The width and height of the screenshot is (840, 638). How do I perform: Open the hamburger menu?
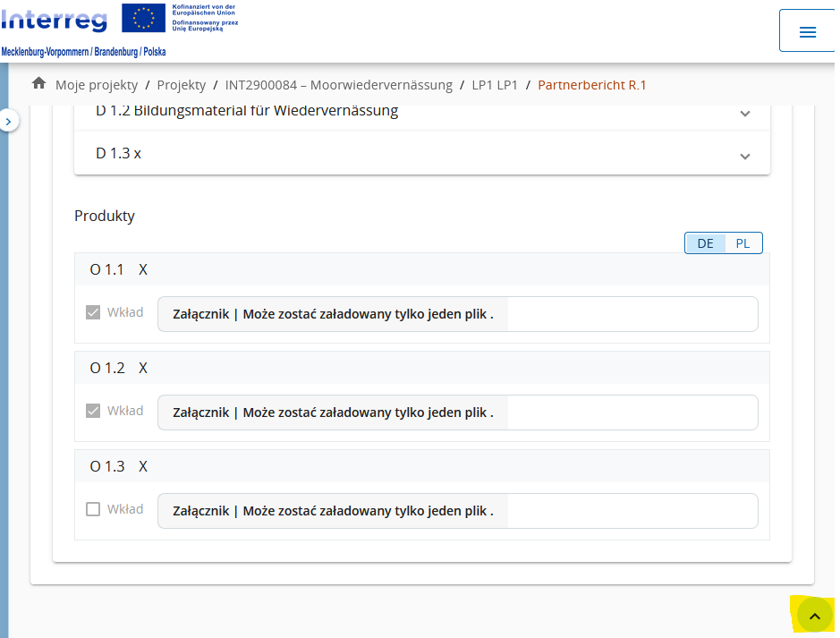[x=807, y=31]
